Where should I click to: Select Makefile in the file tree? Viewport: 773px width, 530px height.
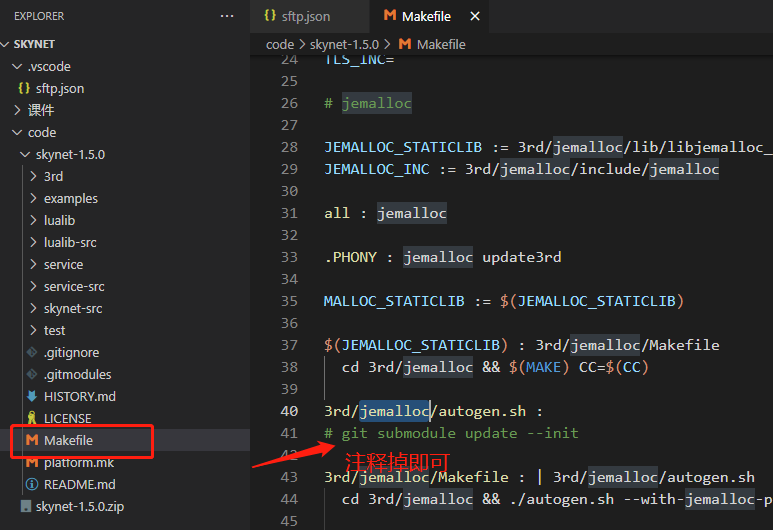(68, 440)
